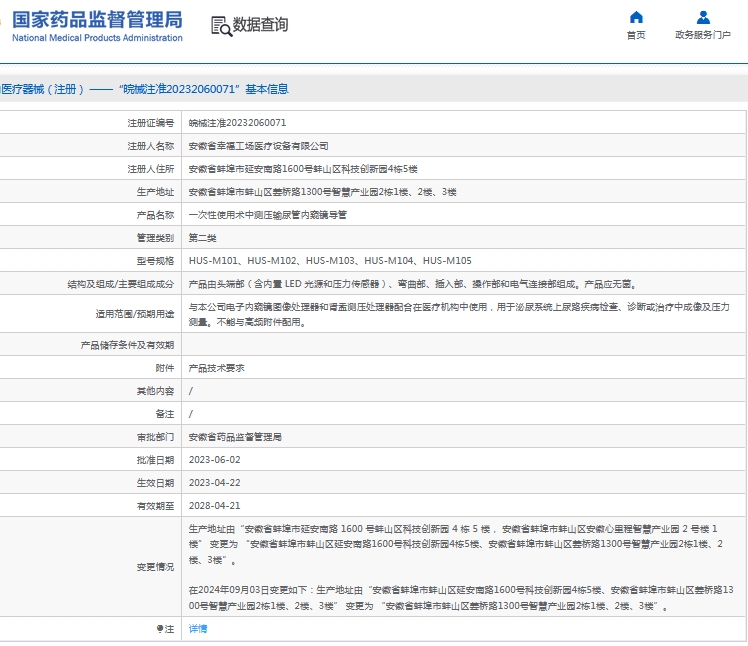Screen dimensions: 748x646
Task: Click the 型号规格 label
Action: pyautogui.click(x=156, y=260)
